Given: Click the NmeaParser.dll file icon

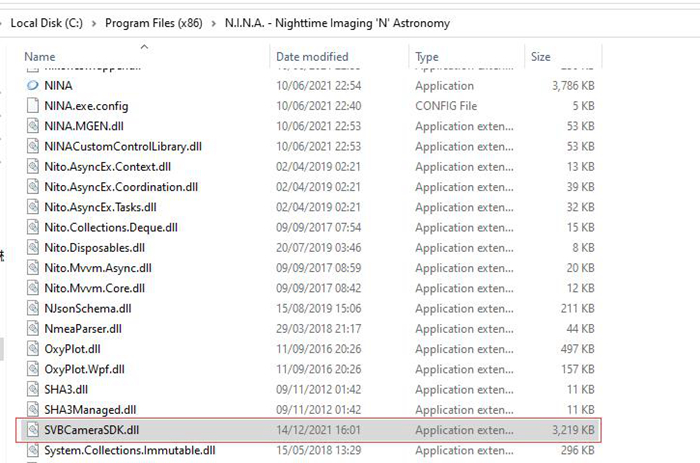Looking at the screenshot, I should (x=33, y=329).
